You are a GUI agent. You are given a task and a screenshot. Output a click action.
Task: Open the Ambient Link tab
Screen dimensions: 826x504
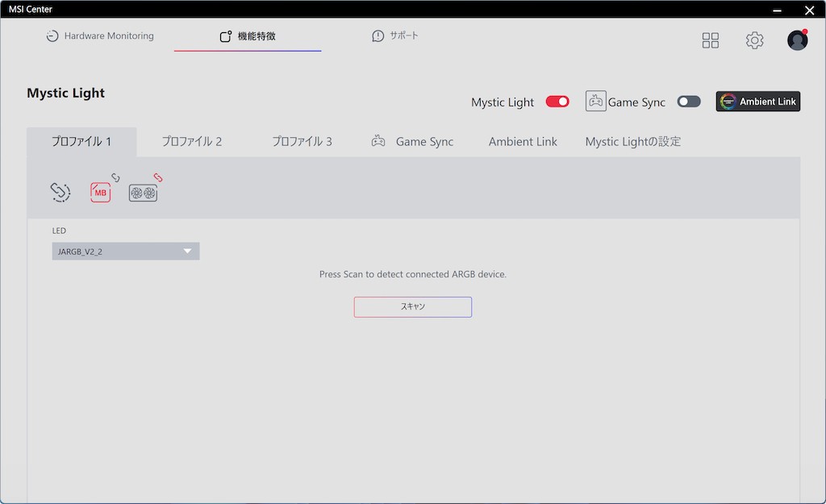coord(523,142)
